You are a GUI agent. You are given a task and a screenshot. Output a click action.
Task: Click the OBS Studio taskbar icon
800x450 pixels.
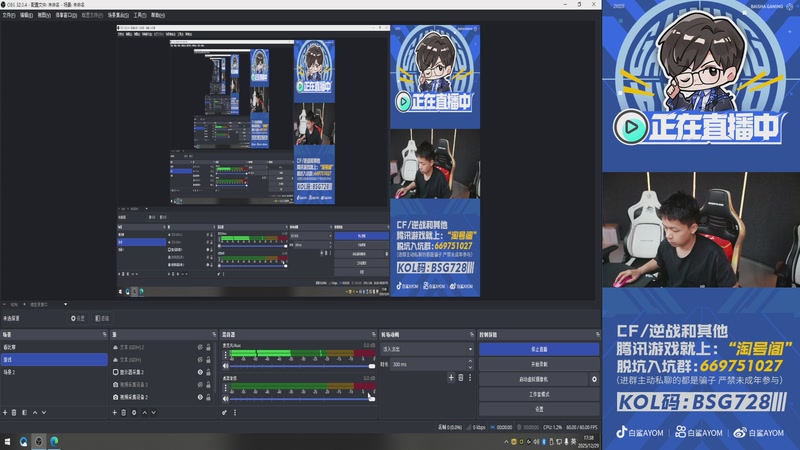click(39, 441)
